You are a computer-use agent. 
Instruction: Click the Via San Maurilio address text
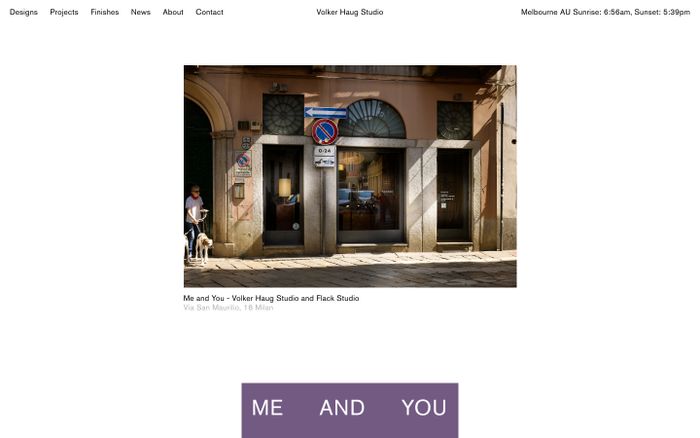pos(228,308)
